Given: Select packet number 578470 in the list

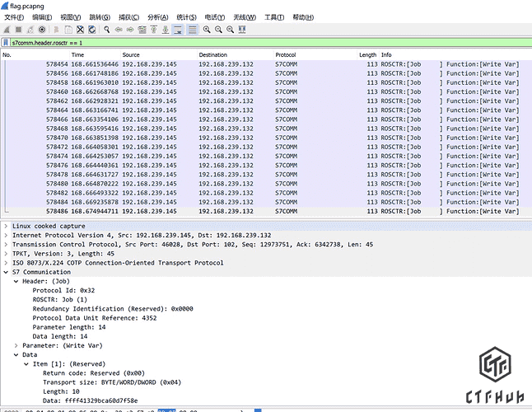Looking at the screenshot, I should coord(247,138).
